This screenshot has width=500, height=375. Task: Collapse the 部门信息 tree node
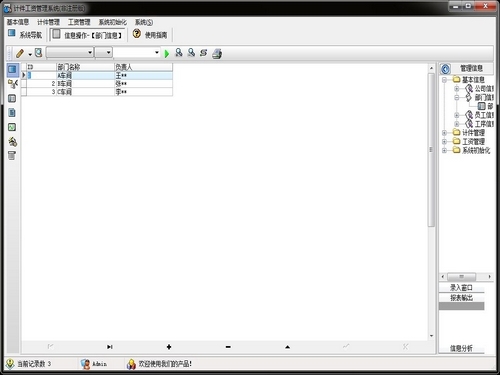[x=457, y=97]
